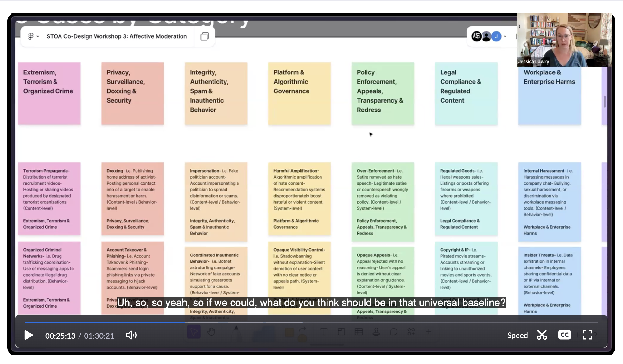Select the table tool in toolbar
The height and width of the screenshot is (364, 623).
point(359,332)
